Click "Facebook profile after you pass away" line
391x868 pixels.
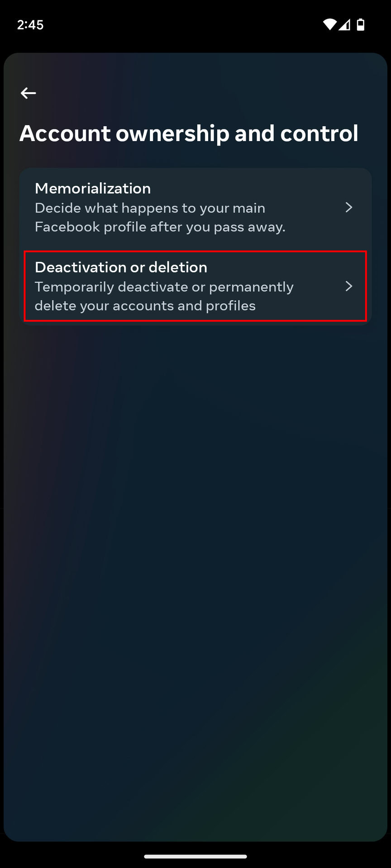pos(160,227)
